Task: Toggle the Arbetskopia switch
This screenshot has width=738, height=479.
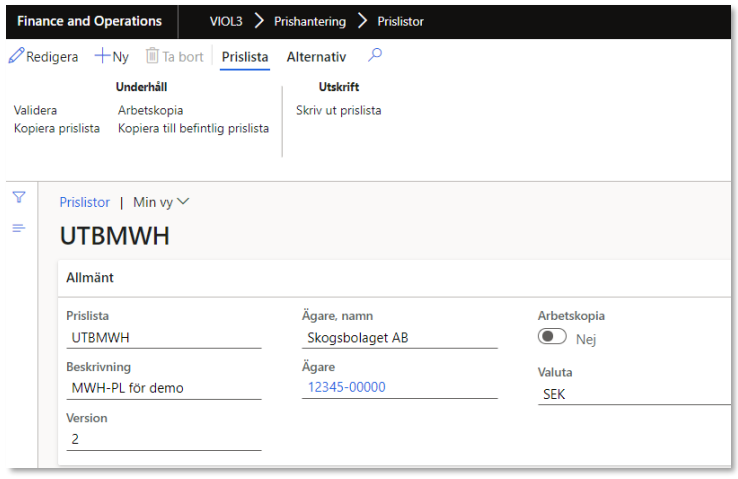Action: [553, 338]
